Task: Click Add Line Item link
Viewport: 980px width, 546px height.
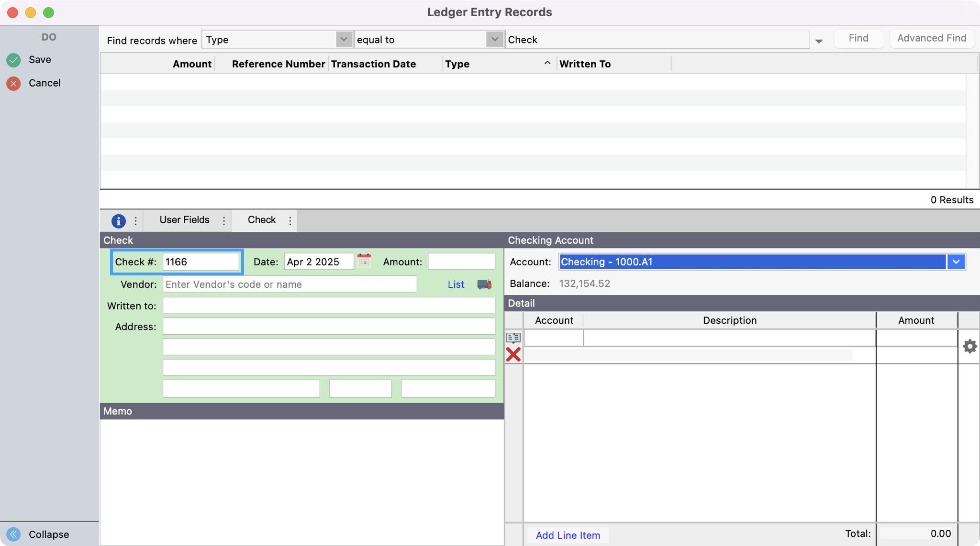Action: click(568, 535)
